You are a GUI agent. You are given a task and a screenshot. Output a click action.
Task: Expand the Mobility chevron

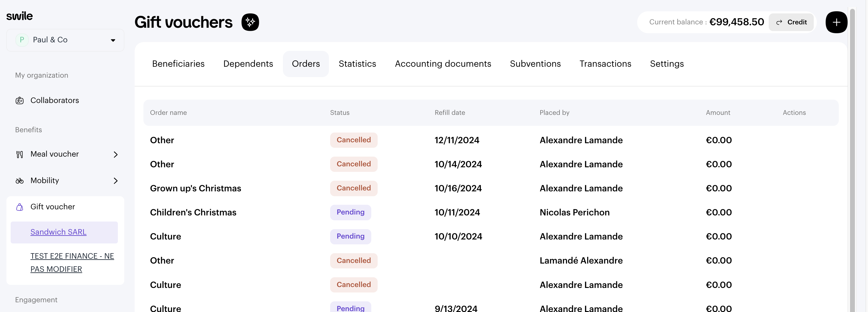click(x=115, y=181)
